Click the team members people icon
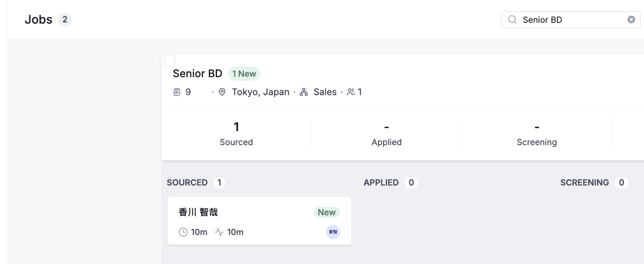The image size is (644, 264). (x=351, y=92)
